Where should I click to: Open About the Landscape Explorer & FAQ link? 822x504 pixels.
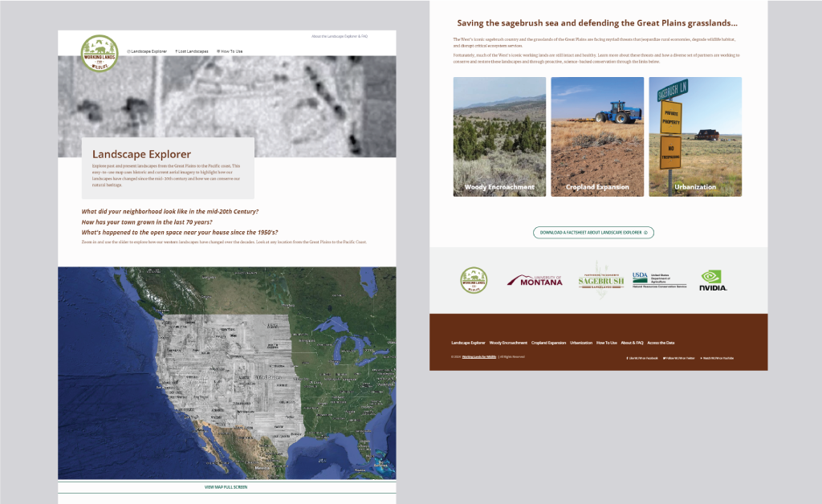339,36
